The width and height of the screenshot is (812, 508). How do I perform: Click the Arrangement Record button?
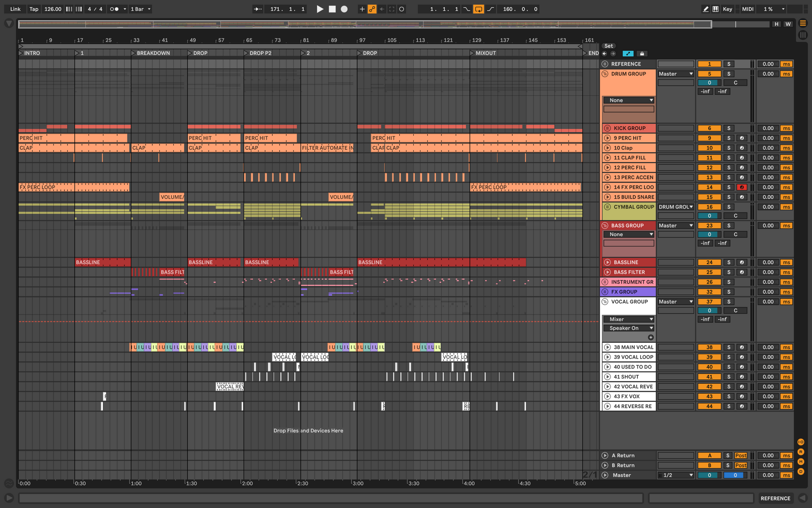tap(344, 9)
